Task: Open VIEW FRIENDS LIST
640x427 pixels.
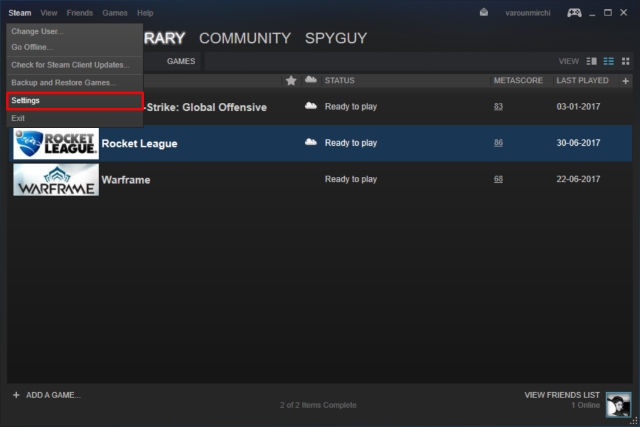Action: (562, 395)
